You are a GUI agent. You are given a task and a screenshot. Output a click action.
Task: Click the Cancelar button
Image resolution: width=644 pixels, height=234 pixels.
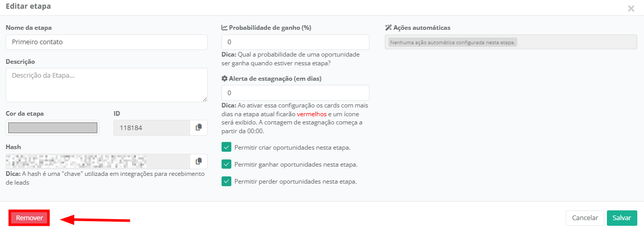(585, 218)
